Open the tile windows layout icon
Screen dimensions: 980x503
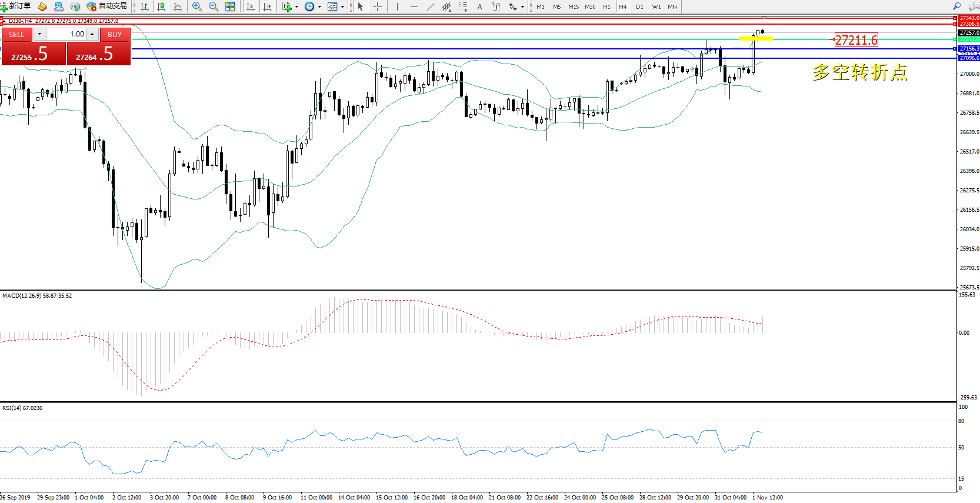230,6
